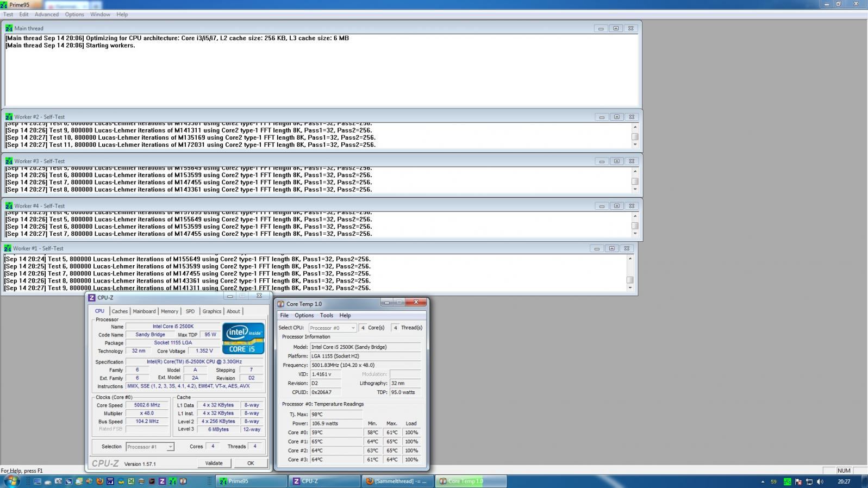Viewport: 868px width, 488px height.
Task: Click the Show Desktop strip beside the clock
Action: click(x=864, y=481)
